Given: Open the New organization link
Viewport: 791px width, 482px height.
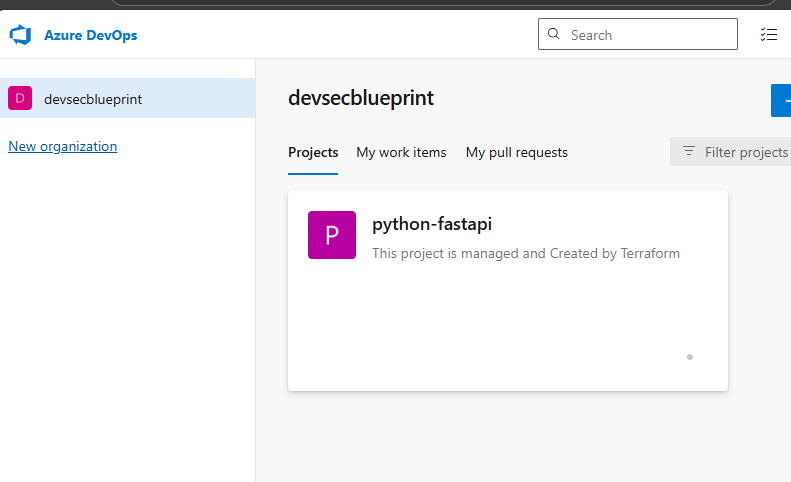Looking at the screenshot, I should click(62, 146).
